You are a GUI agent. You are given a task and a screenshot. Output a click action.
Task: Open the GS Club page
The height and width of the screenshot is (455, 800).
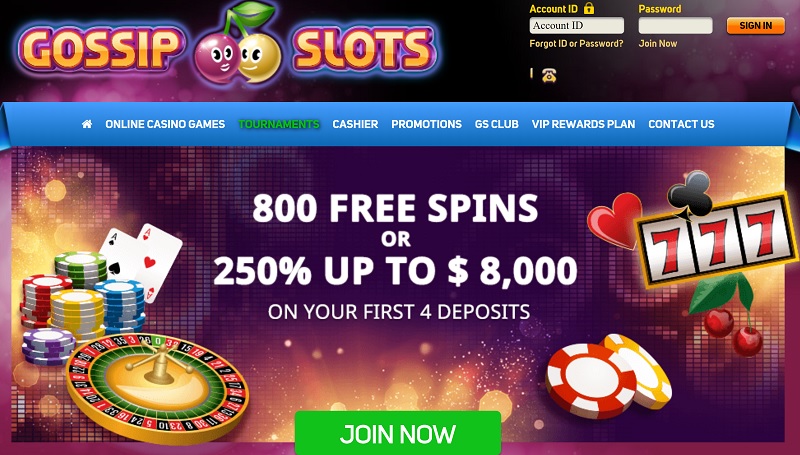point(496,124)
